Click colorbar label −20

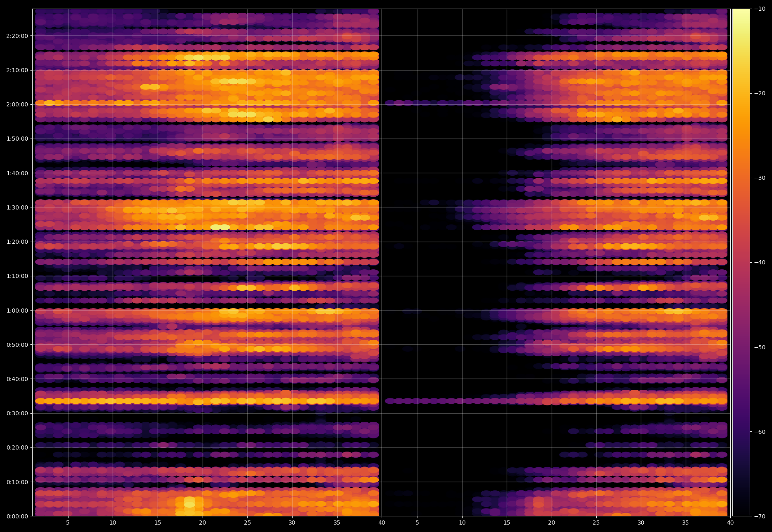tap(760, 93)
